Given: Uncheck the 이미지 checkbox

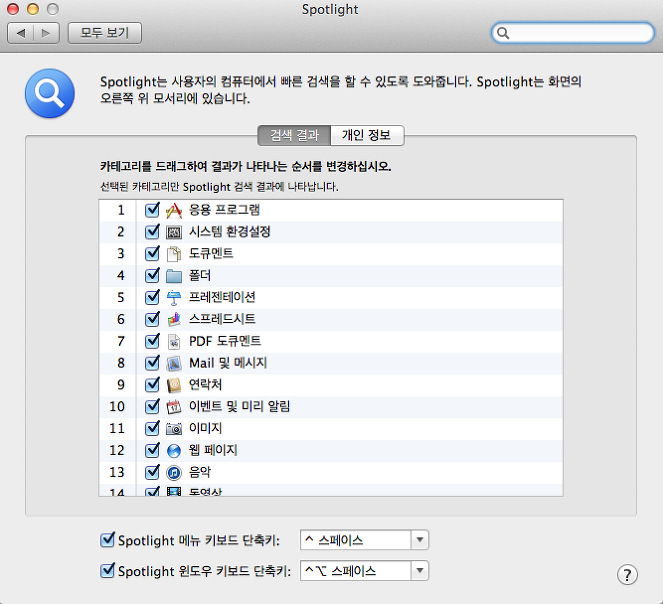Looking at the screenshot, I should (x=152, y=428).
